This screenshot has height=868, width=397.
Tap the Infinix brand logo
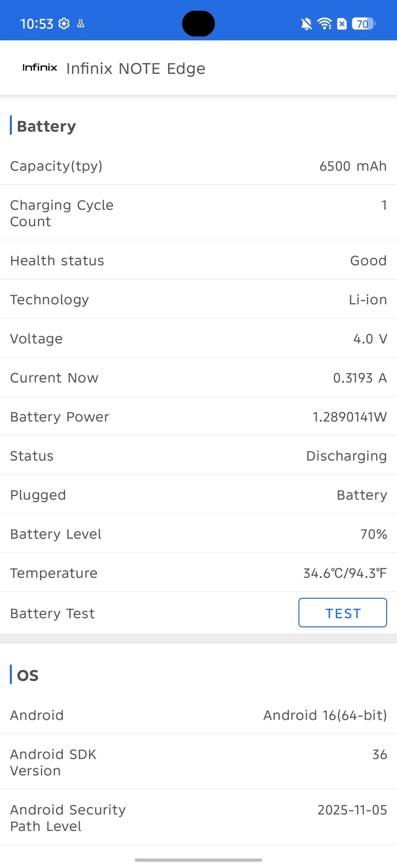point(40,67)
